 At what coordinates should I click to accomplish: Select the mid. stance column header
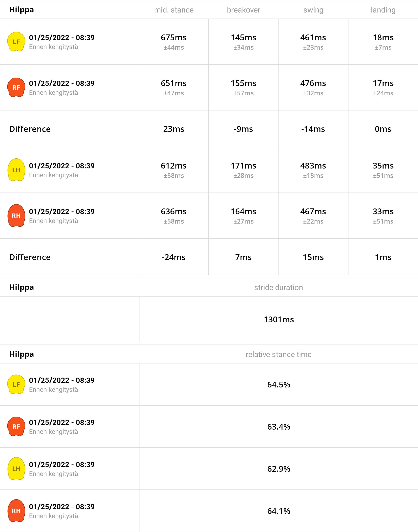coord(174,10)
